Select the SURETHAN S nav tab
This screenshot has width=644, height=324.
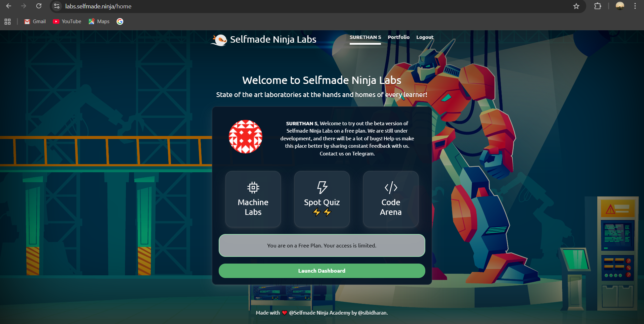coord(365,37)
